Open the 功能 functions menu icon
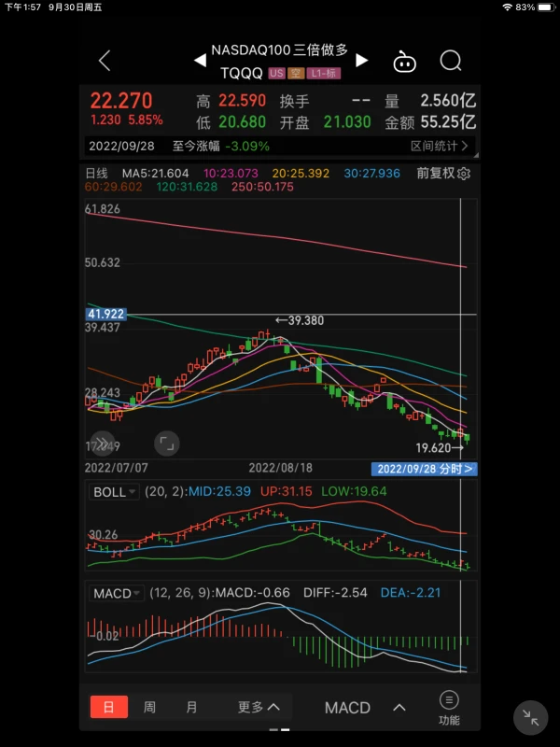This screenshot has width=560, height=747. pos(449,708)
